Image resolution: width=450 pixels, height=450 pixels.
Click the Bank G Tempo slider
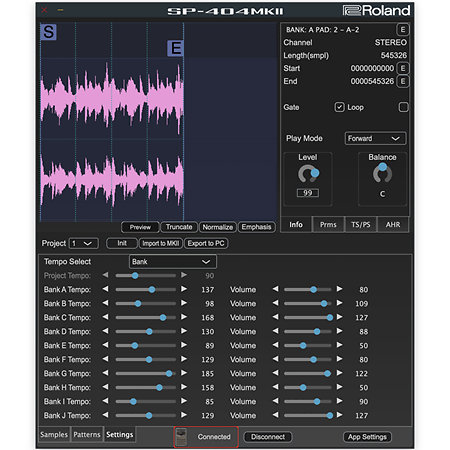145,373
